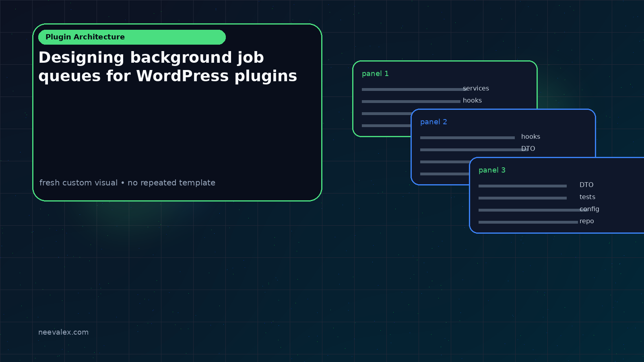The height and width of the screenshot is (362, 644).
Task: Click the "Plugin Architecture" green badge
Action: click(x=132, y=37)
